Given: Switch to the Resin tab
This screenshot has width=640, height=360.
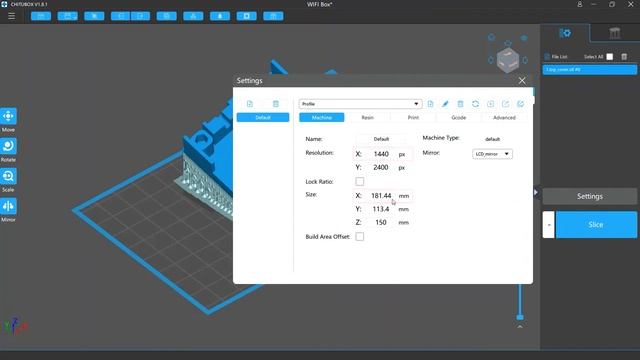Looking at the screenshot, I should 367,118.
